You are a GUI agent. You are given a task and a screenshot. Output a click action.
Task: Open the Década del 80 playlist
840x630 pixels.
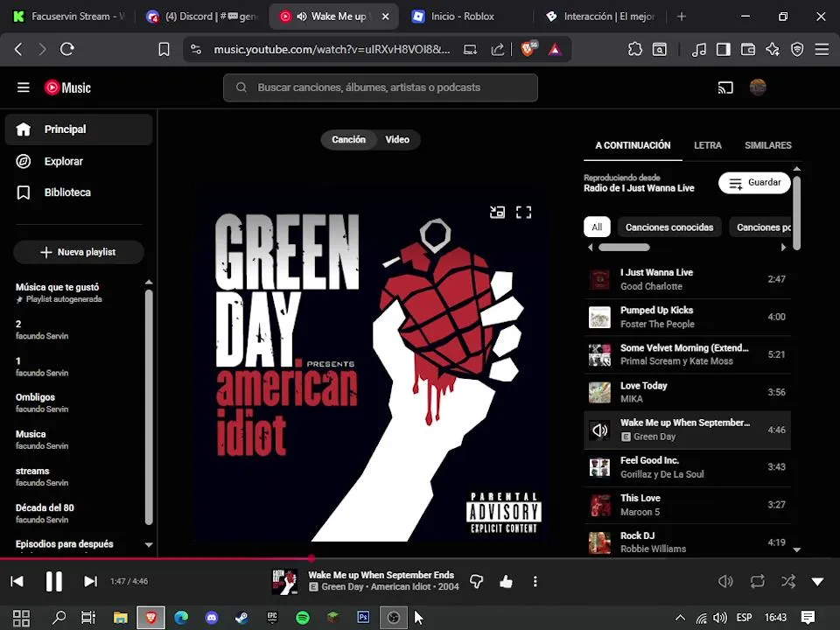click(x=45, y=514)
